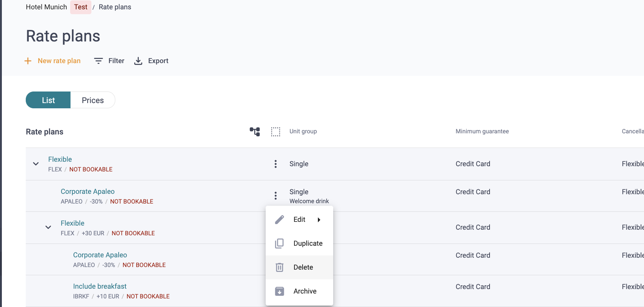This screenshot has width=644, height=307.
Task: Click the copy icon next to Duplicate
Action: coord(279,244)
